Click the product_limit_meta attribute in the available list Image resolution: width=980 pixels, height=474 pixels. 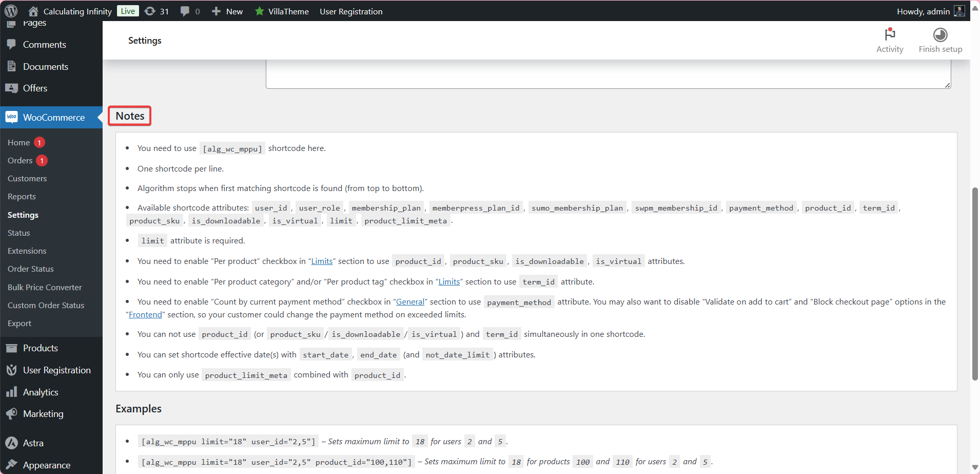tap(405, 221)
